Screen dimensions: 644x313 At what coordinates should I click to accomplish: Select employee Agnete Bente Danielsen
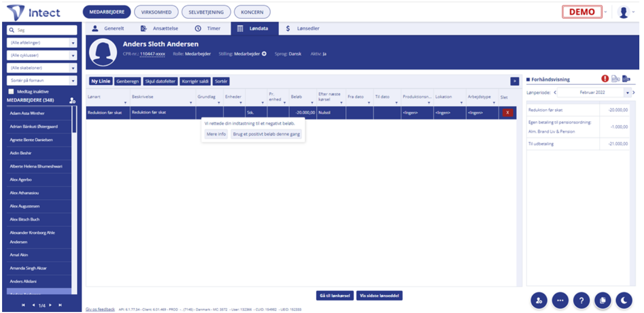tap(38, 140)
